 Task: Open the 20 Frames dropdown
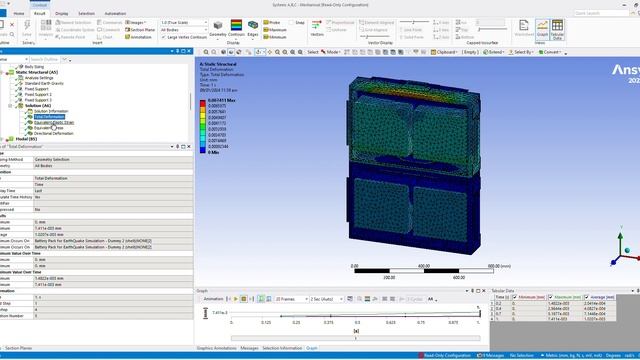click(x=291, y=299)
